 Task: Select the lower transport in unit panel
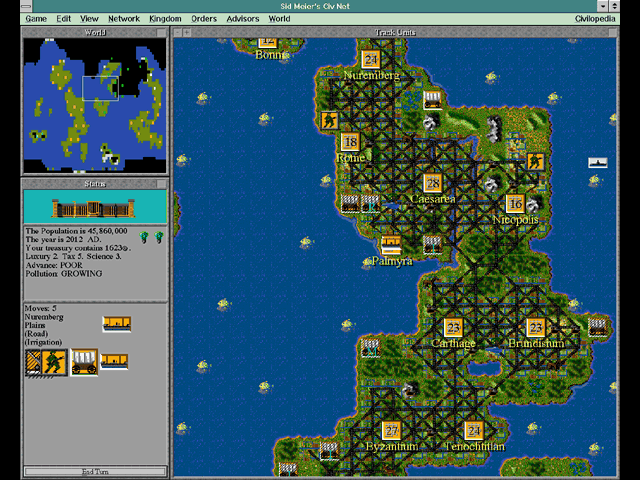tap(114, 362)
